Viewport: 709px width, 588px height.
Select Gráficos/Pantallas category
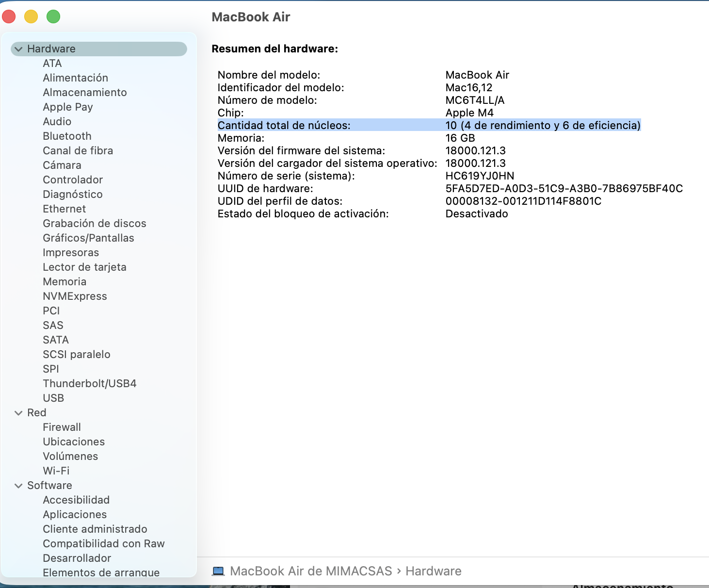[x=88, y=238]
